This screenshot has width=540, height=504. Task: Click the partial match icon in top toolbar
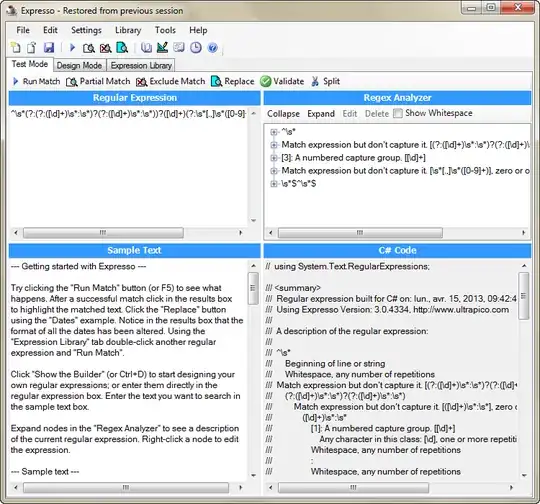(x=89, y=48)
